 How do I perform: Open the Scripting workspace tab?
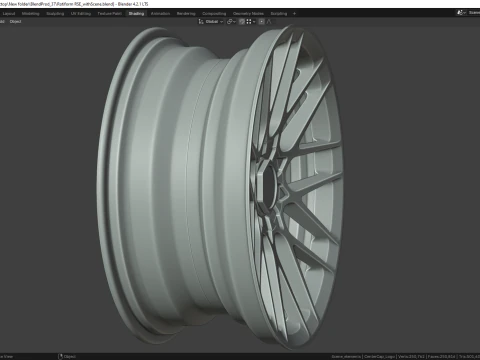click(x=279, y=14)
